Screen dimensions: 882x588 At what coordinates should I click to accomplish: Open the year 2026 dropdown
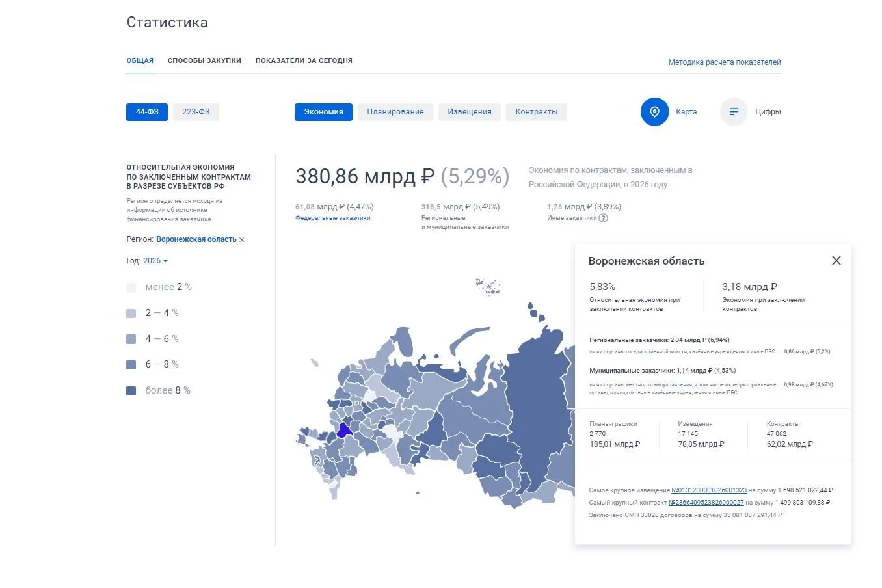point(155,261)
